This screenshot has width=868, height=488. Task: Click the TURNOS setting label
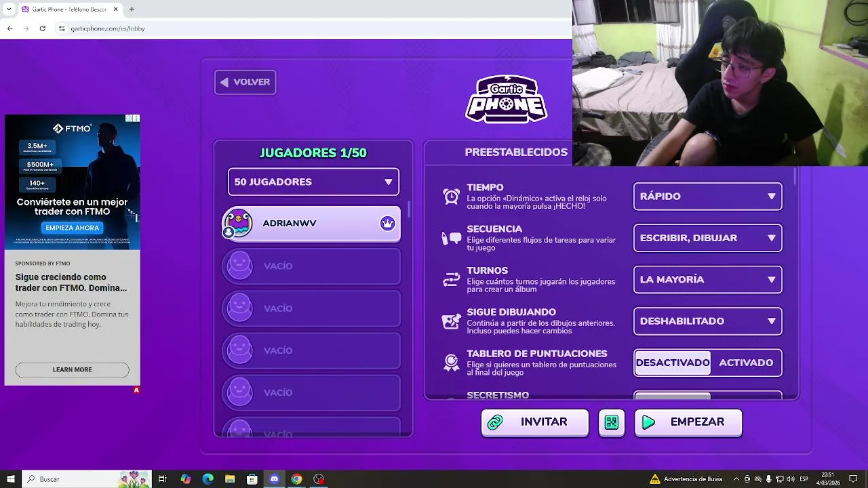(487, 270)
